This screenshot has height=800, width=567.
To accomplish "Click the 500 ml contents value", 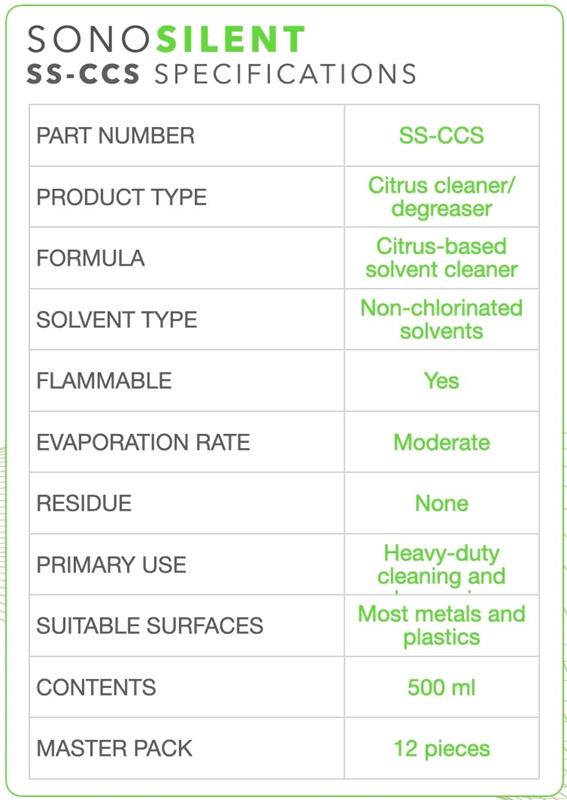I will [x=441, y=687].
